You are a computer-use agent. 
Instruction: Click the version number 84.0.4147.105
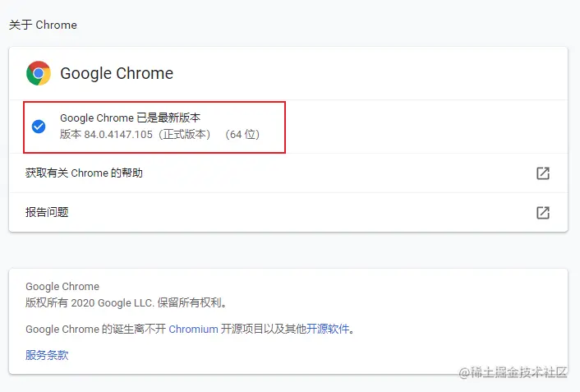coord(118,134)
